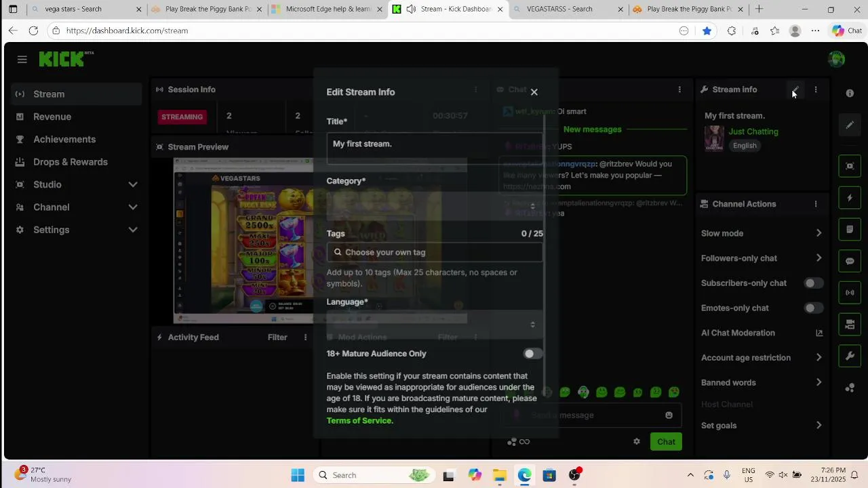Open Drops & Rewards in sidebar
The image size is (868, 488).
point(77,162)
